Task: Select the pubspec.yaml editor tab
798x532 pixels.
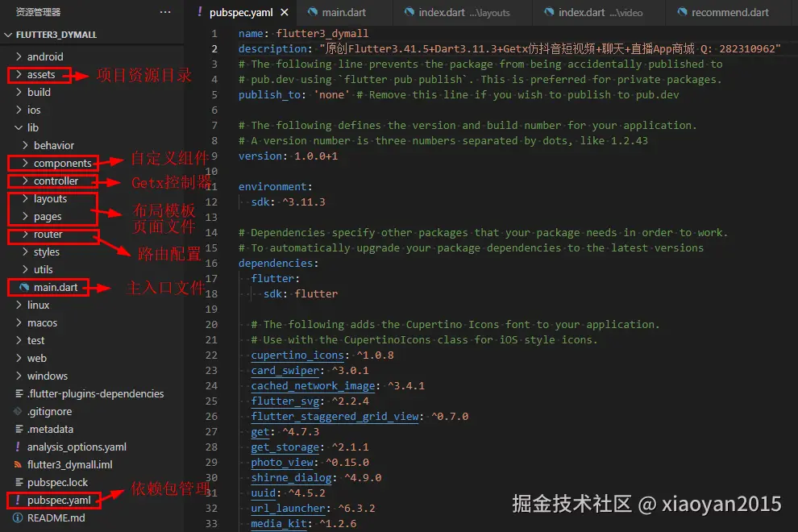Action: 241,12
